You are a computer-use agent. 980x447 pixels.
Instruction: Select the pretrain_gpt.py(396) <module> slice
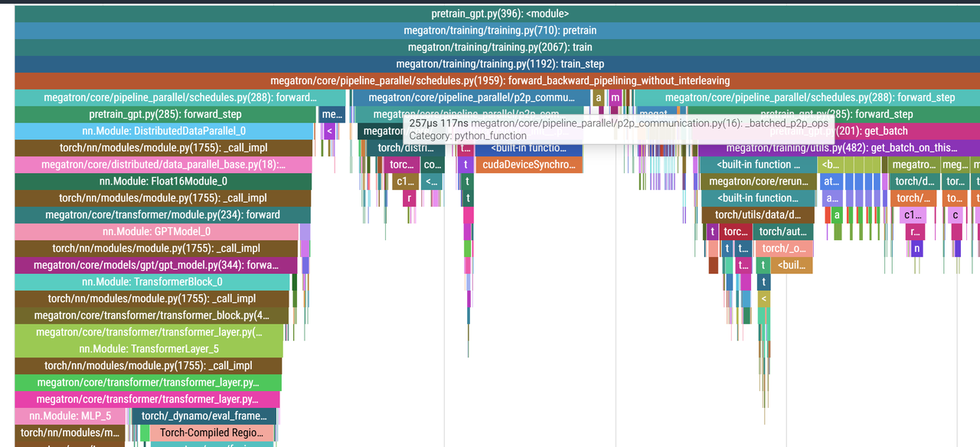tap(499, 14)
